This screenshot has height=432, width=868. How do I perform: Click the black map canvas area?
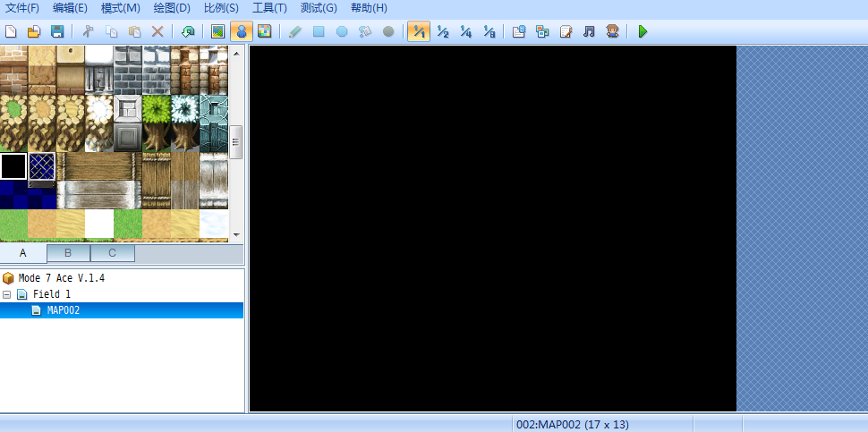493,228
